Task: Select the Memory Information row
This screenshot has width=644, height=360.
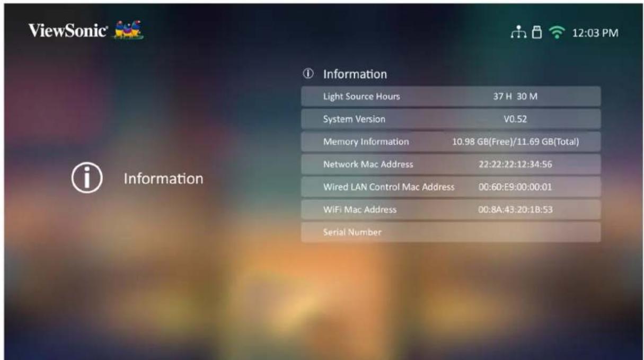Action: pyautogui.click(x=451, y=142)
